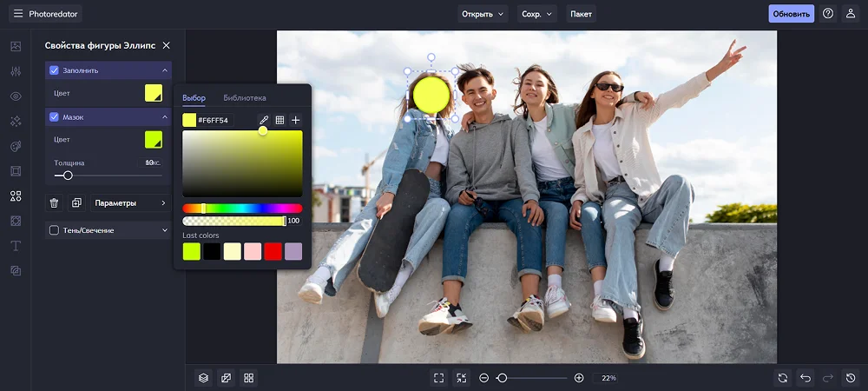Open the layers panel icon

click(x=203, y=378)
